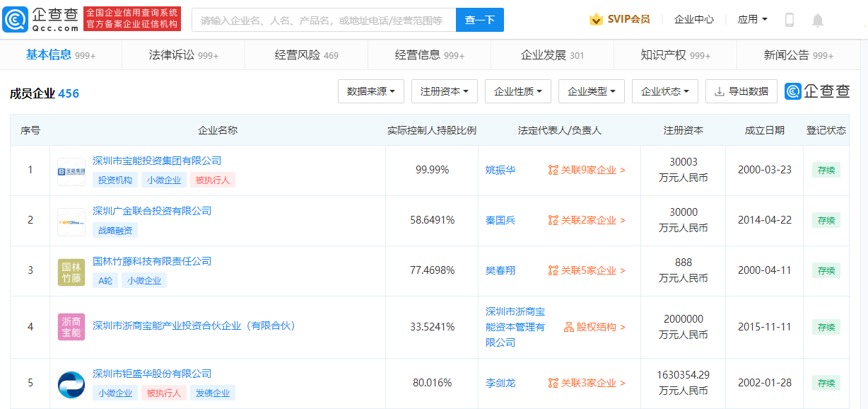
Task: Open 深圳广金联合投资有限公司 link
Action: (x=152, y=211)
